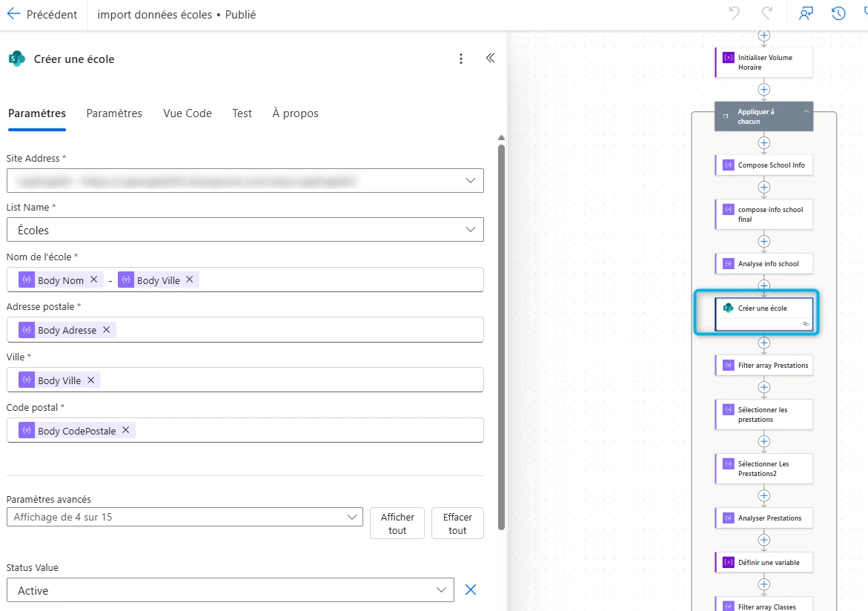Open the Vue Code tab
The image size is (868, 611).
pyautogui.click(x=187, y=113)
